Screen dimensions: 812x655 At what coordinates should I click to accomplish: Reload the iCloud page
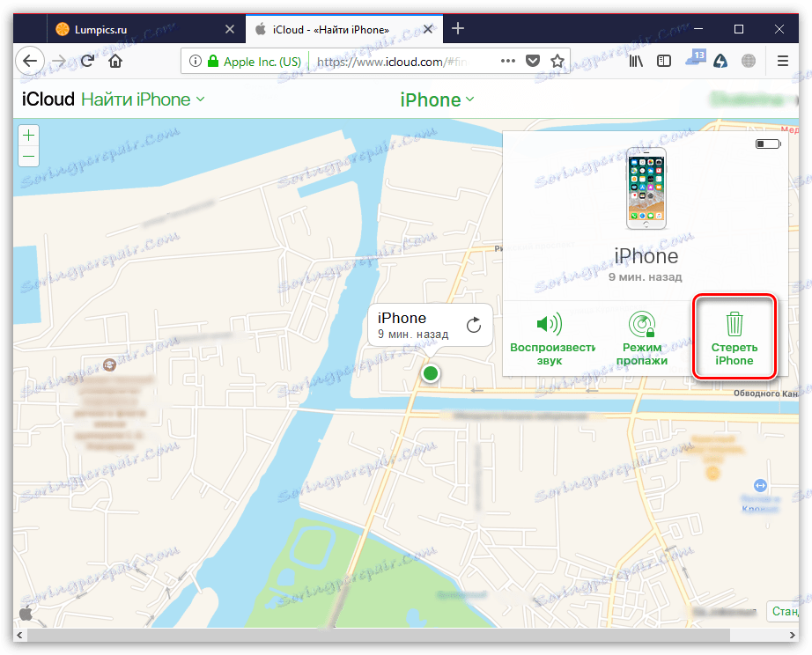(87, 61)
